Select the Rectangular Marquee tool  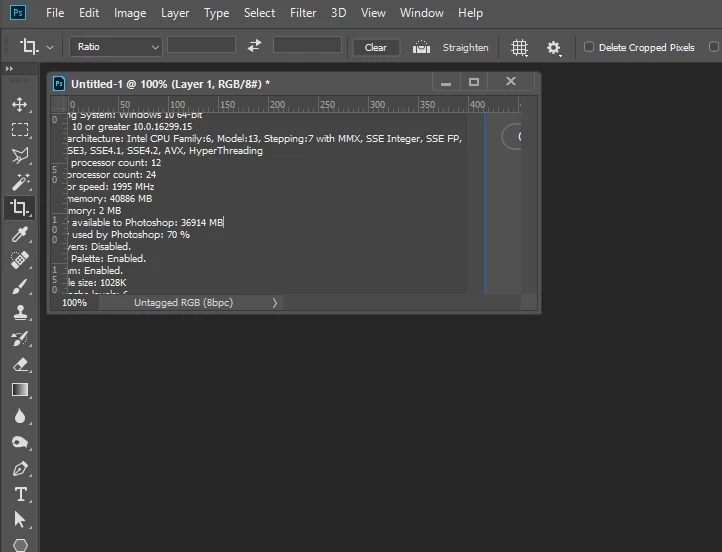[20, 129]
